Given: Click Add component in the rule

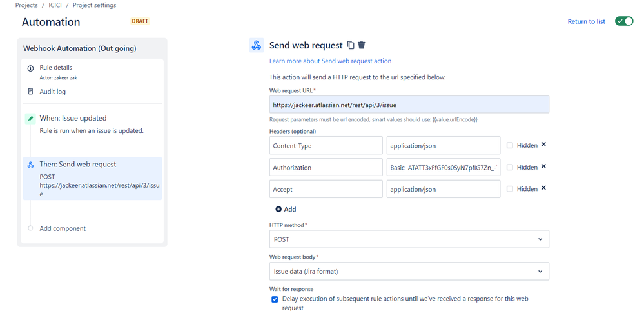Looking at the screenshot, I should coord(62,228).
